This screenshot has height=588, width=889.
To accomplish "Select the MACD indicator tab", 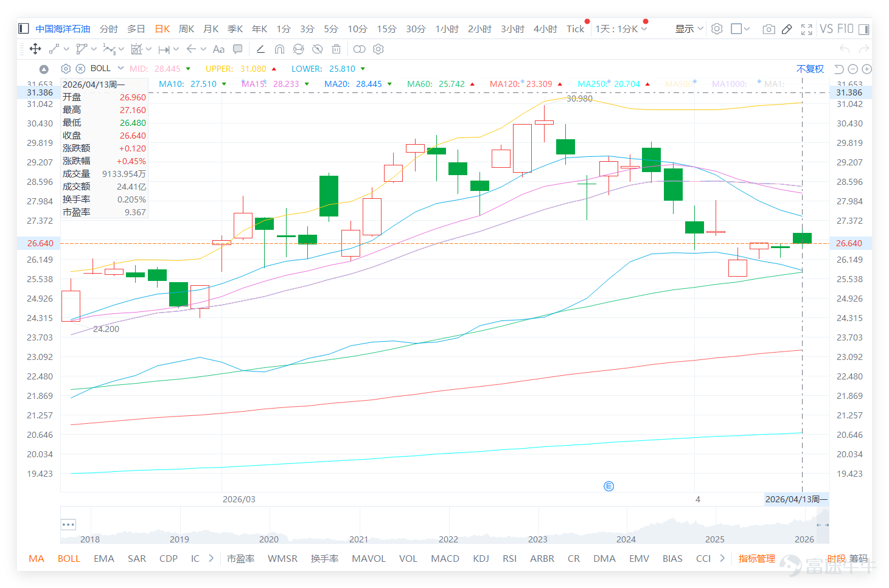I will point(445,558).
